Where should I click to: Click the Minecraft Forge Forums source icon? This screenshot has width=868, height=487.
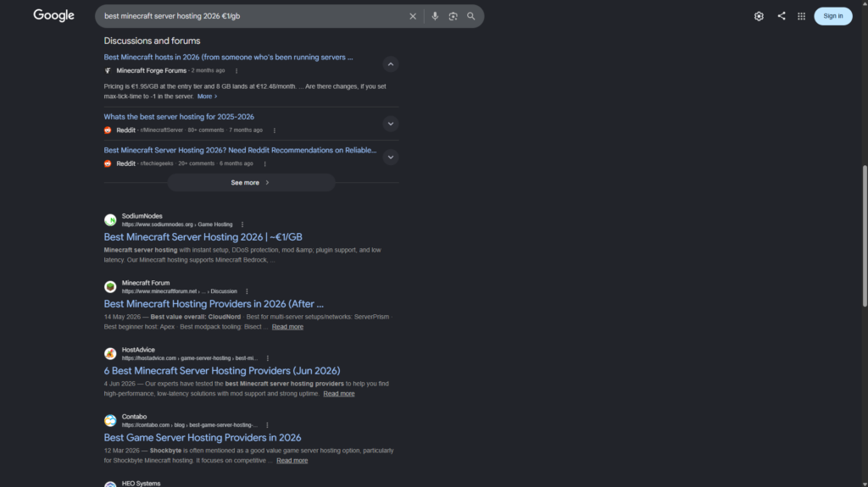108,71
